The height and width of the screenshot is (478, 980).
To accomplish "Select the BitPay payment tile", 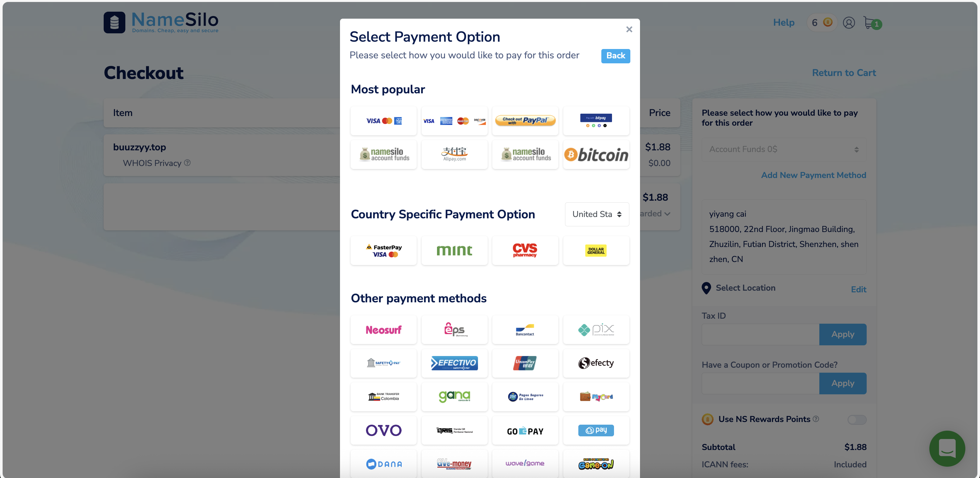I will 596,121.
